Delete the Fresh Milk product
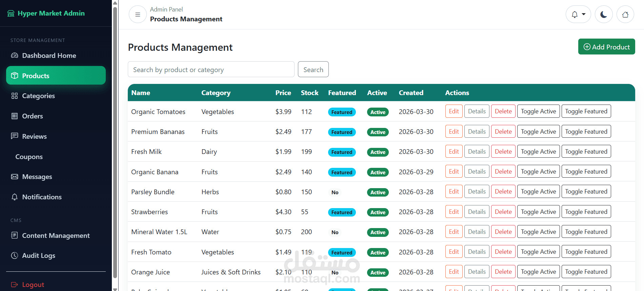644x291 pixels. (x=503, y=152)
